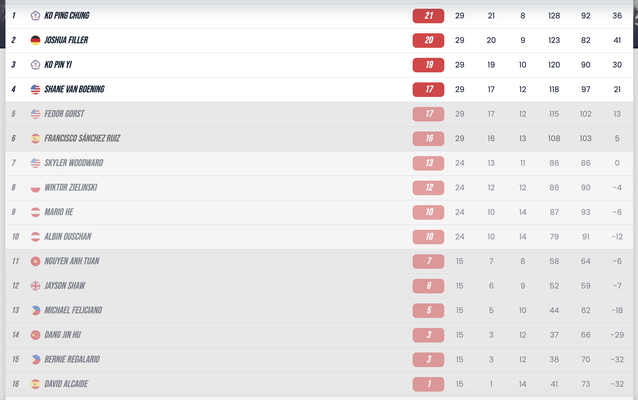Click the Austrian flag beside Mario He
This screenshot has width=638, height=400.
click(35, 212)
